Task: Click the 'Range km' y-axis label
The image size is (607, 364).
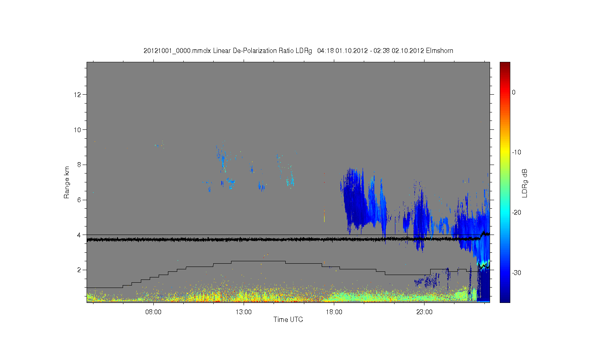Action: 67,182
